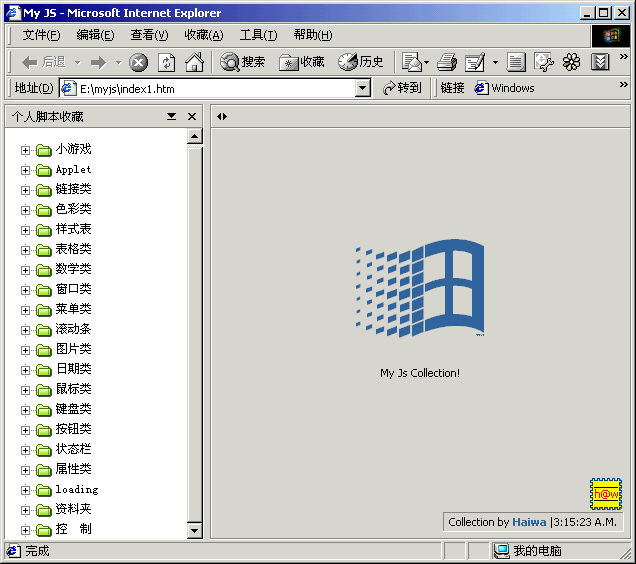Click the frame resize arrows icon

(222, 117)
